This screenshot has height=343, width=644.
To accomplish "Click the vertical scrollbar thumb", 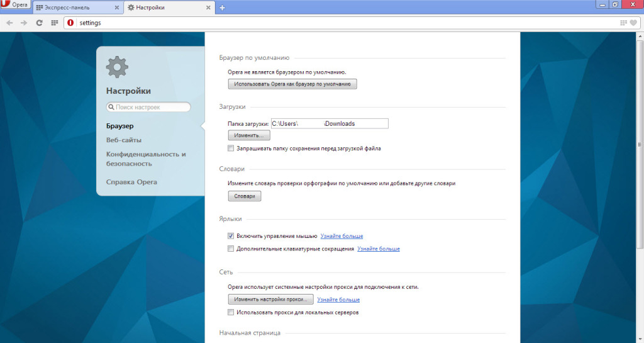I will click(x=640, y=143).
